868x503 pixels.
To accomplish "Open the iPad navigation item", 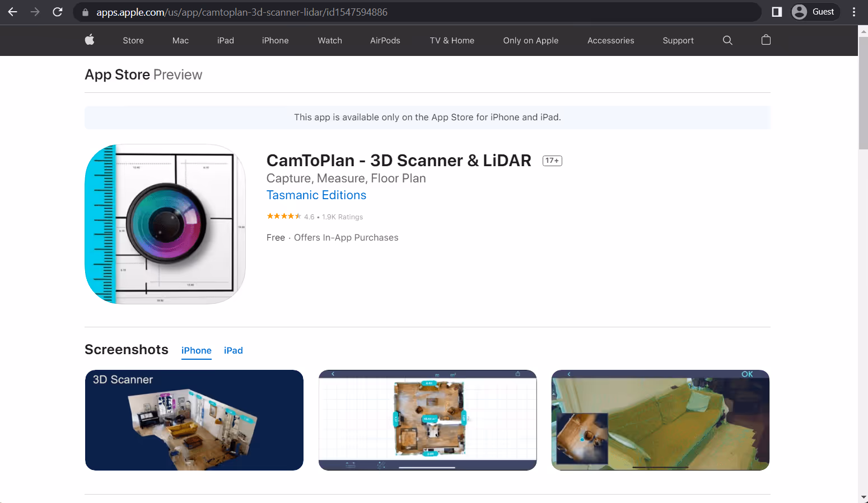I will pyautogui.click(x=226, y=40).
